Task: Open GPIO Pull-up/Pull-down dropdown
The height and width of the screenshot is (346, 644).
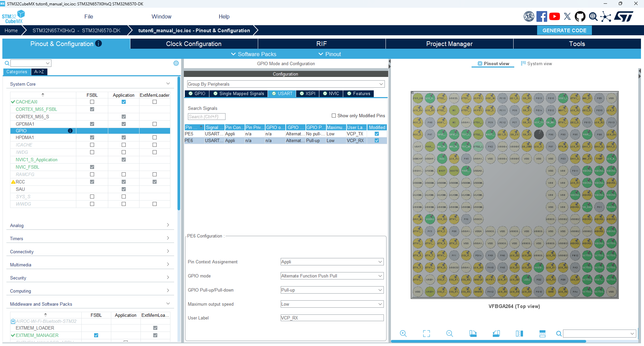Action: click(332, 290)
